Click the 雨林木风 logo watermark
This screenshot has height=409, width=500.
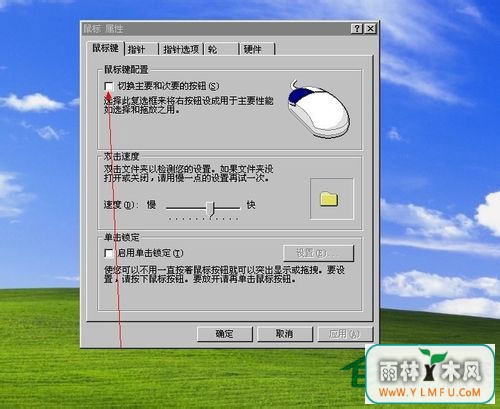[430, 368]
